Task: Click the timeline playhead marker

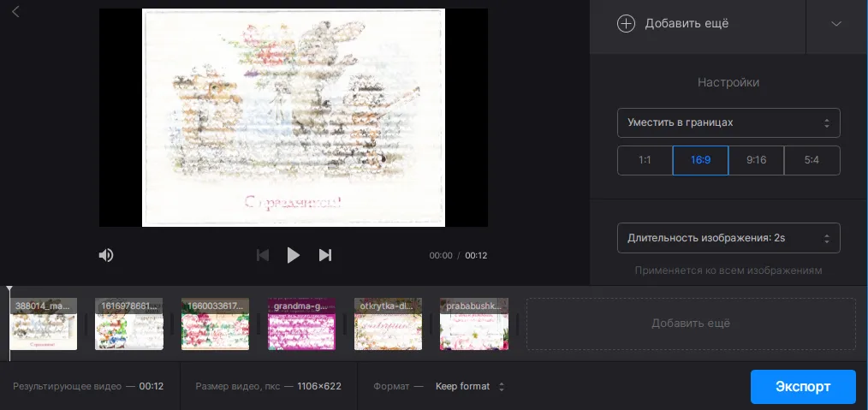Action: [x=9, y=291]
